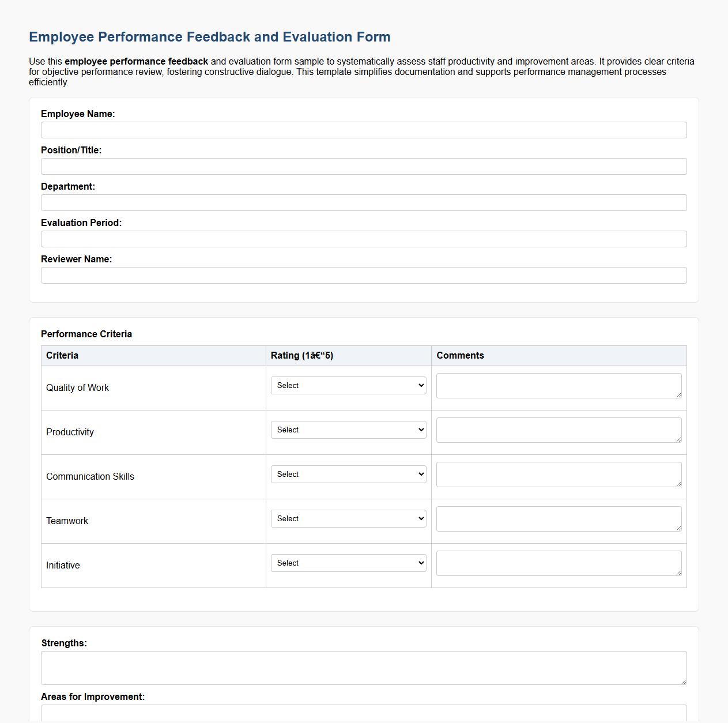Click the Communication Skills comments box

click(558, 474)
